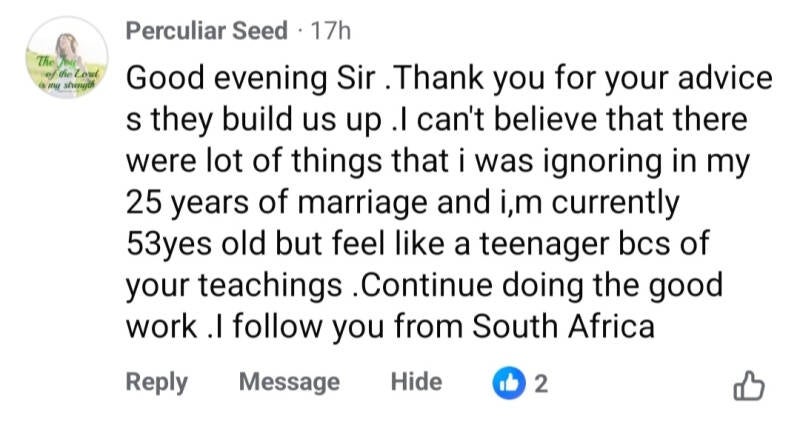Click the 17h comment timestamp
Viewport: 800px width, 422px height.
coord(331,31)
